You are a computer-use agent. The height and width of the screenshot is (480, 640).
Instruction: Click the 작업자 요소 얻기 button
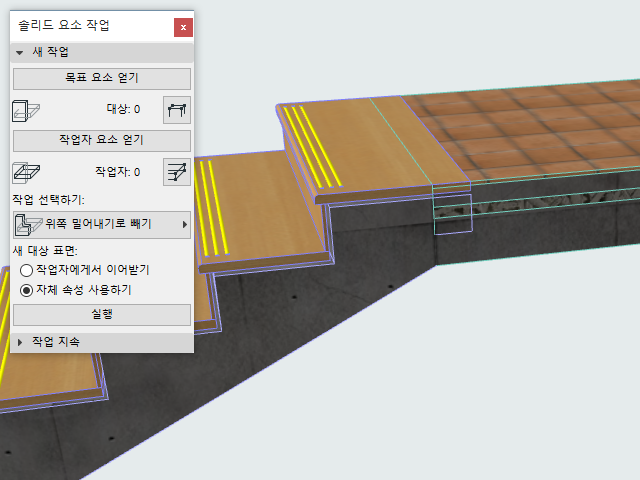(x=102, y=140)
